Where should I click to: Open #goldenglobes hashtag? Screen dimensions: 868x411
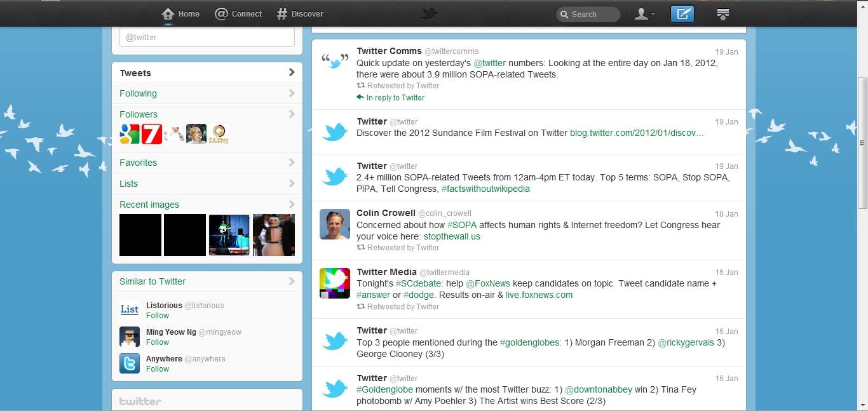tap(531, 342)
